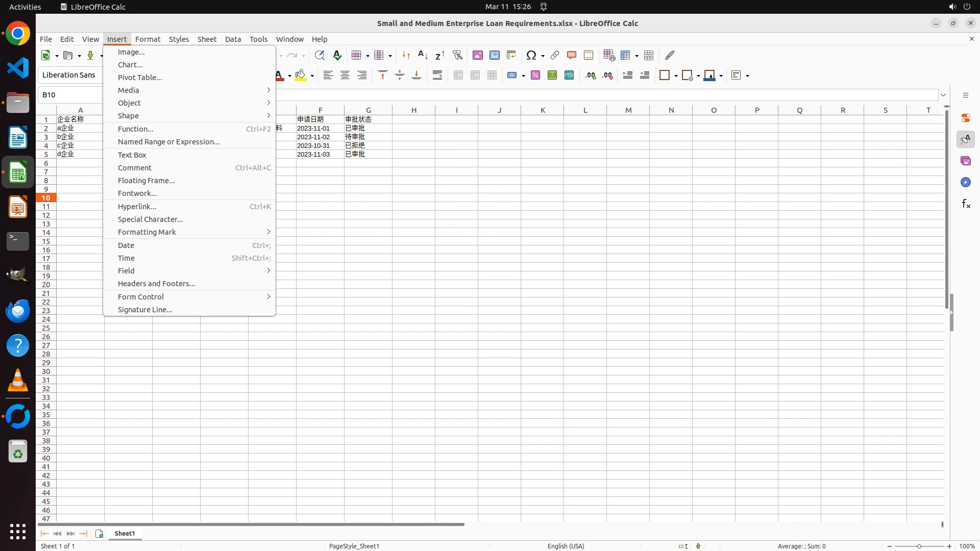The height and width of the screenshot is (551, 980).
Task: Toggle the AutoFilter funnel button
Action: pos(457,55)
